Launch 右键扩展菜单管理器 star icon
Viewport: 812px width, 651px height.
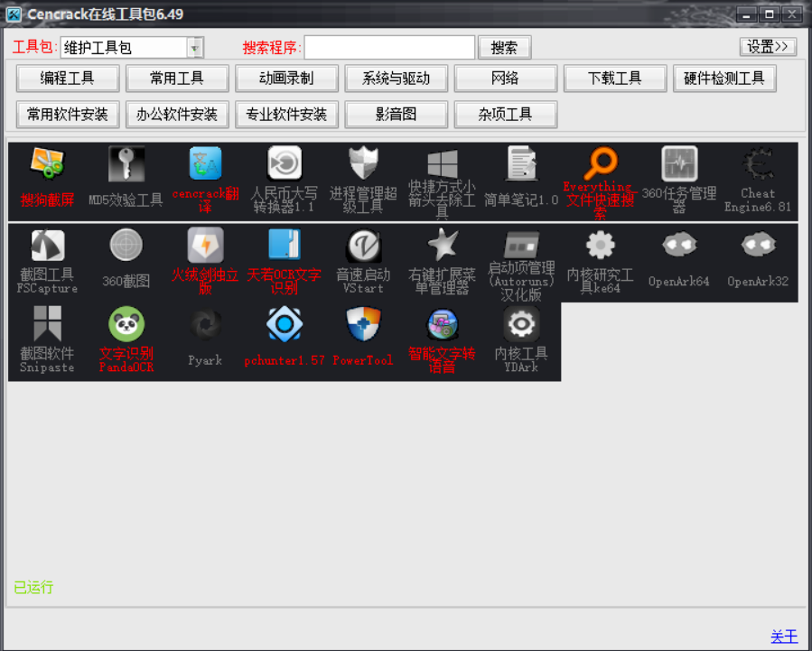442,245
